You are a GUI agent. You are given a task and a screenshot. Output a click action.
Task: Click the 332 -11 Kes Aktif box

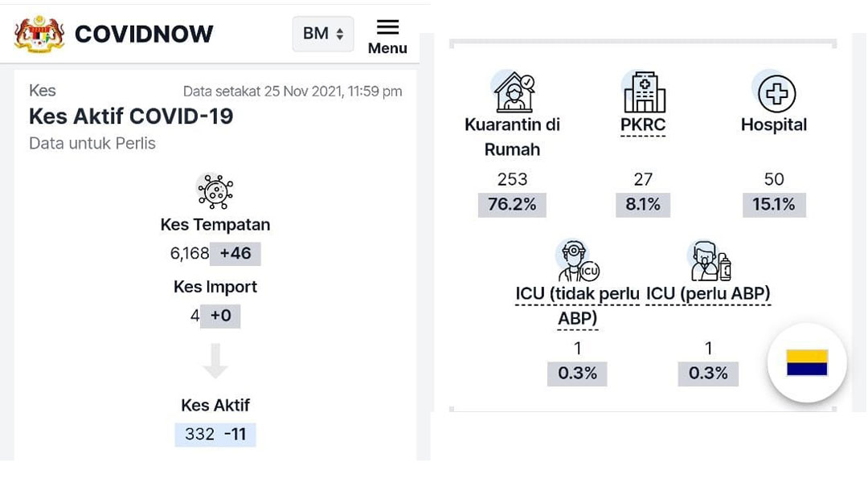pyautogui.click(x=215, y=435)
